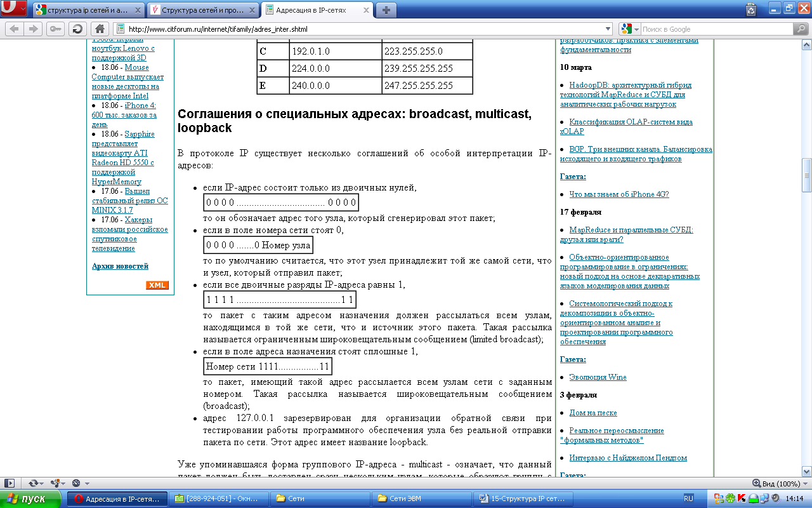This screenshot has width=812, height=508.
Task: Open the HadoopDB article link
Action: (x=626, y=94)
